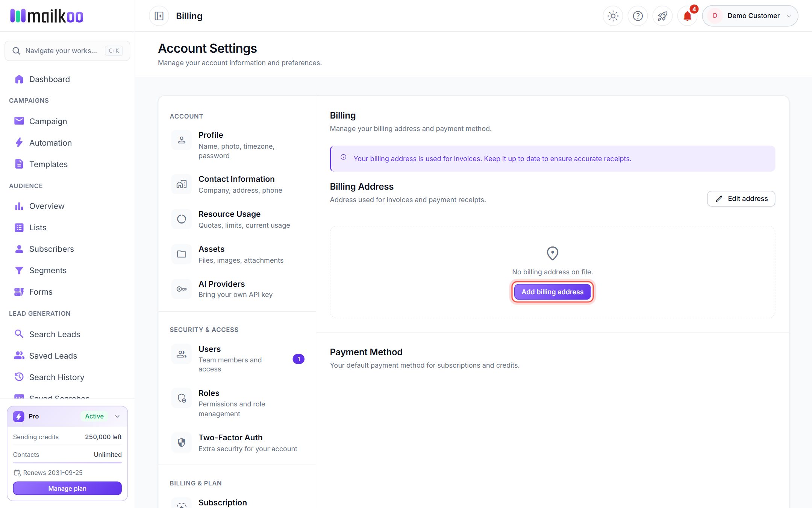Select Profile settings section
This screenshot has width=812, height=508.
pos(237,145)
